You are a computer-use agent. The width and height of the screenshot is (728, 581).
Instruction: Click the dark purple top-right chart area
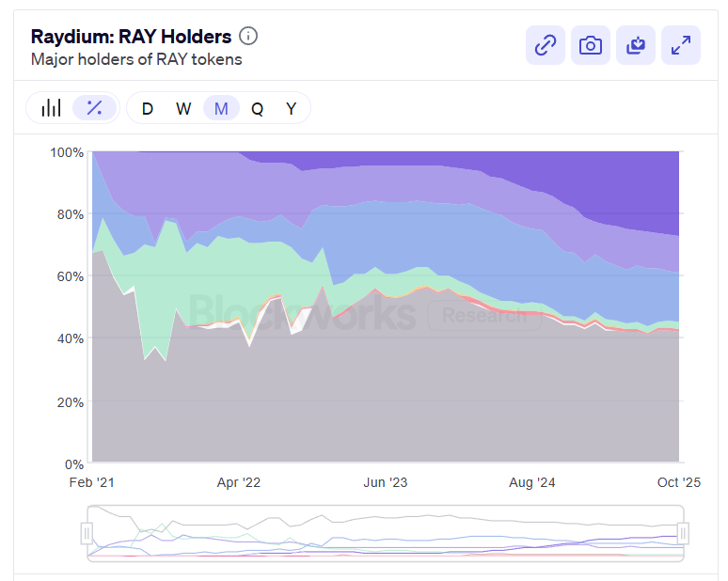[640, 188]
